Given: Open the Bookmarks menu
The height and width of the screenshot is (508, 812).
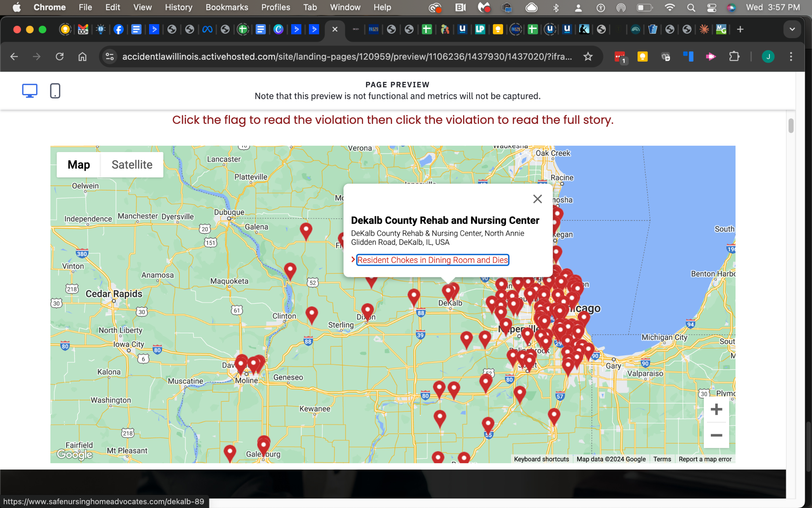Looking at the screenshot, I should tap(227, 7).
